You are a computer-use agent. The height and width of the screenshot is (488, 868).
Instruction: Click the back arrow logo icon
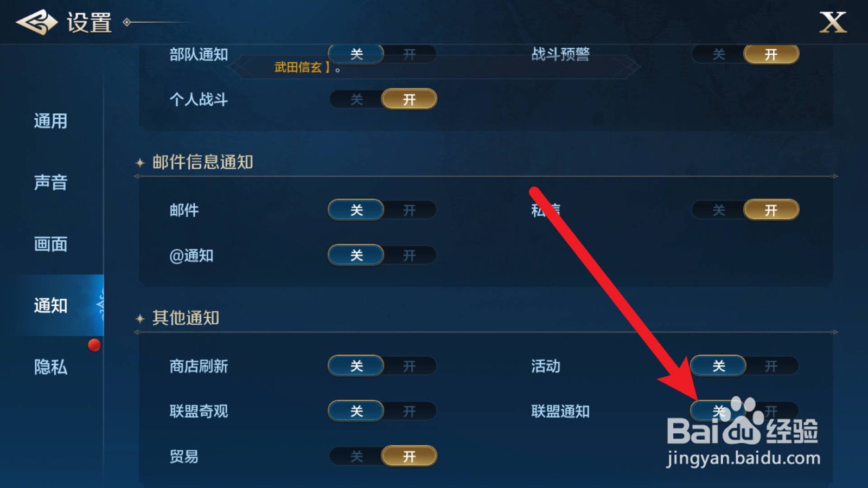tap(36, 22)
